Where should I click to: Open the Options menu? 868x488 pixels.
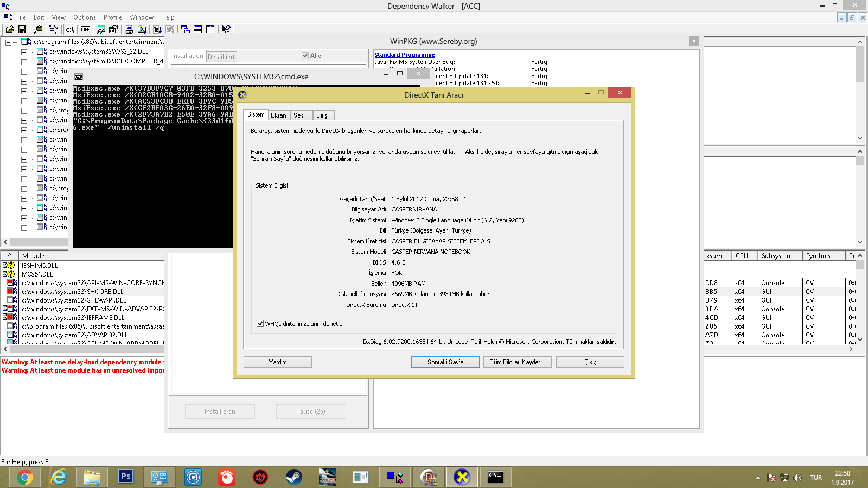coord(85,17)
